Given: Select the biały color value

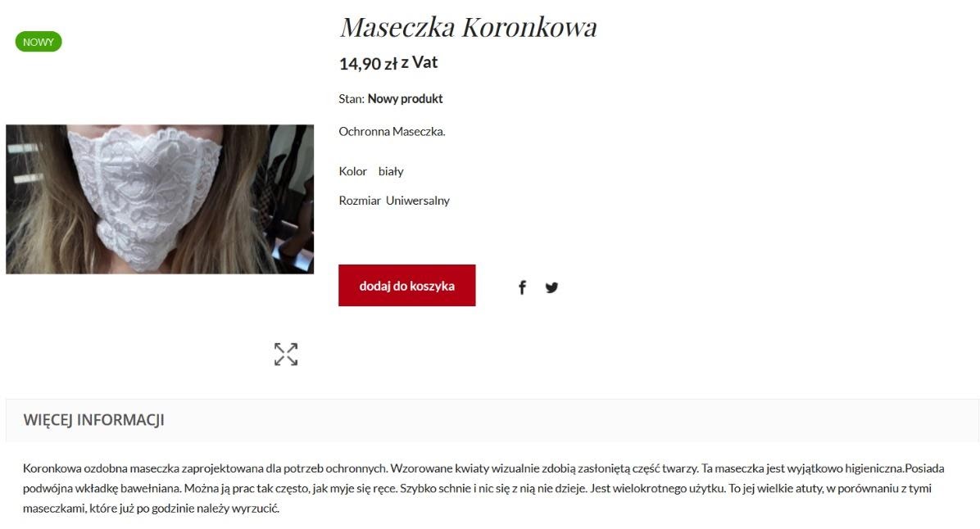Looking at the screenshot, I should pos(391,171).
